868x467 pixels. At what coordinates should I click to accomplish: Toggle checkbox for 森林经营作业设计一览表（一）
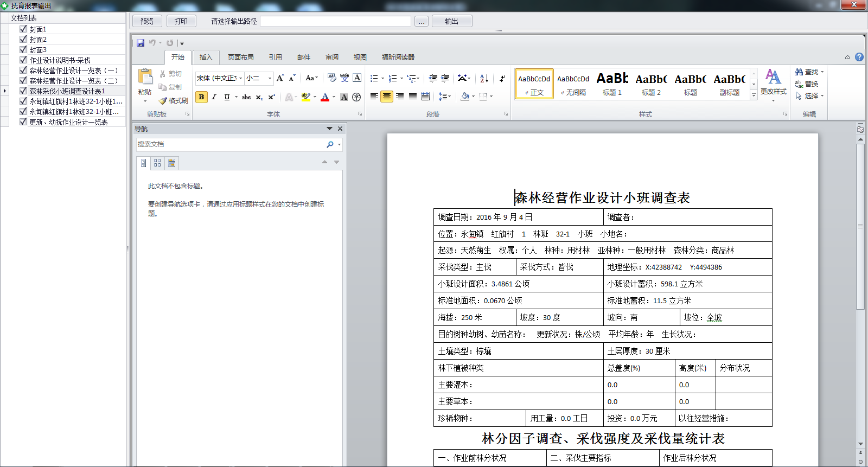[23, 70]
